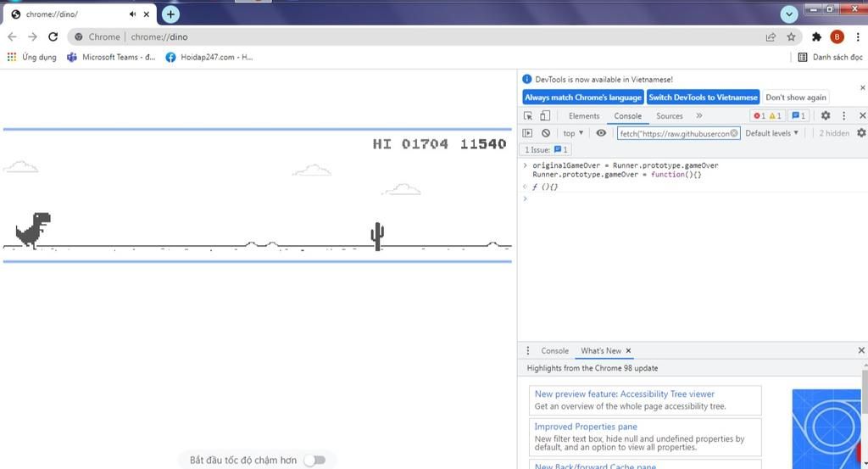This screenshot has height=469, width=868.
Task: Click the console input prompt line
Action: pyautogui.click(x=692, y=198)
